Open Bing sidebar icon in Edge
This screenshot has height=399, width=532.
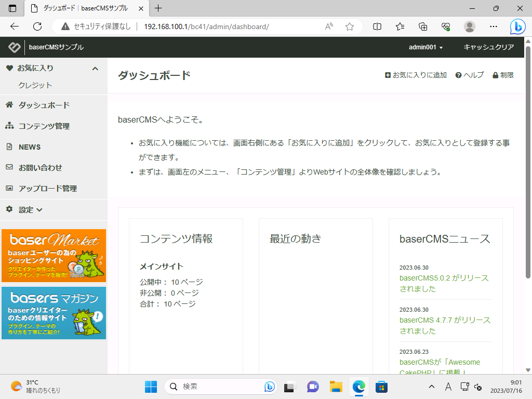tap(517, 26)
